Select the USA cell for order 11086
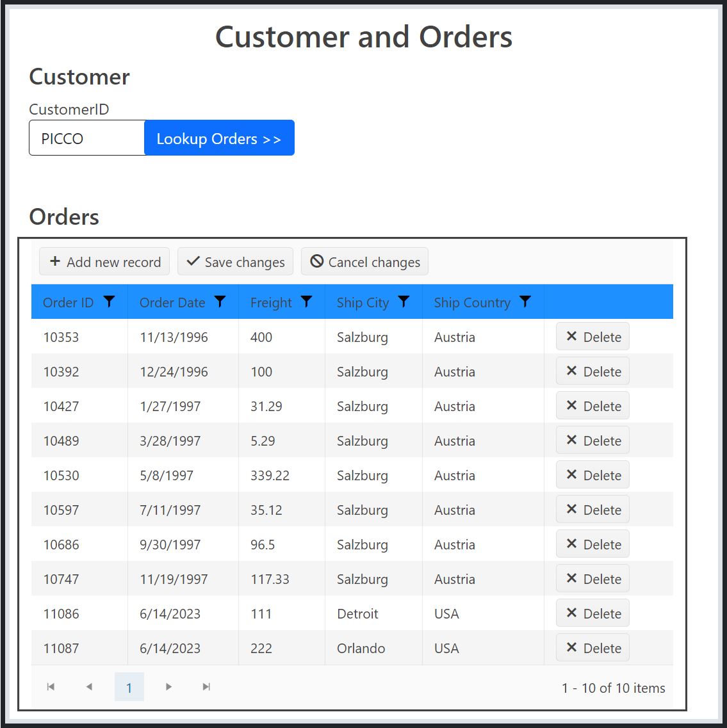The height and width of the screenshot is (728, 727). pyautogui.click(x=483, y=613)
